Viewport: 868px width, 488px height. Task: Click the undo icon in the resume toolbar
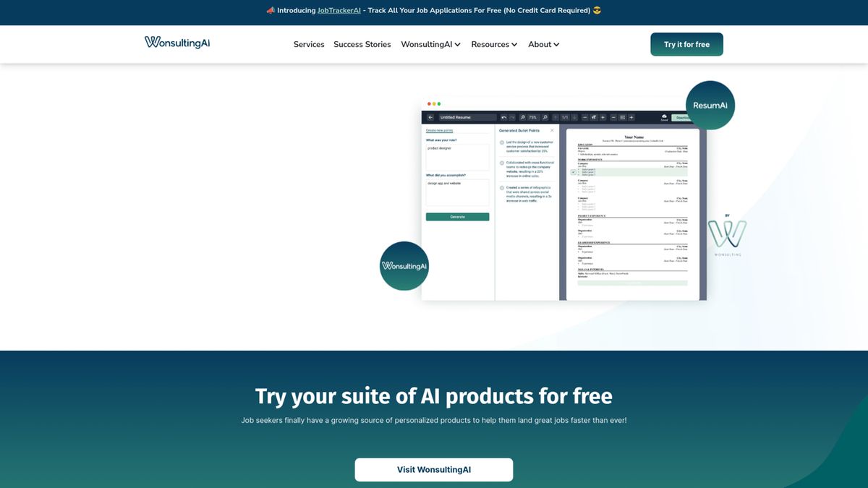(x=504, y=116)
